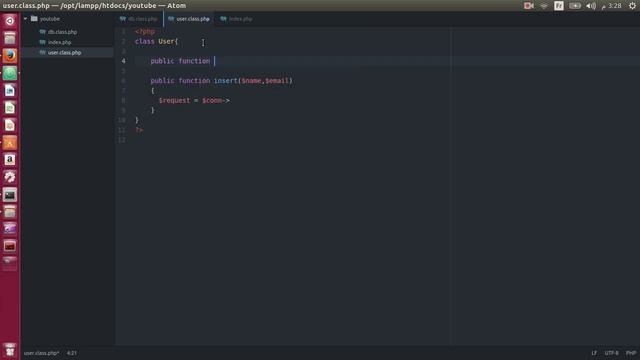The image size is (640, 360).
Task: Open LibreOffice Writer from the launcher
Action: (10, 91)
